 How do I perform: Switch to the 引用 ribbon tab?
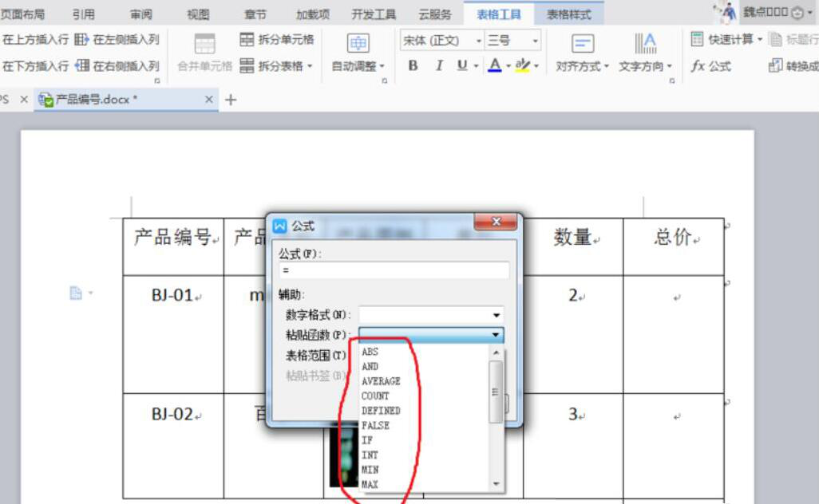pos(84,14)
